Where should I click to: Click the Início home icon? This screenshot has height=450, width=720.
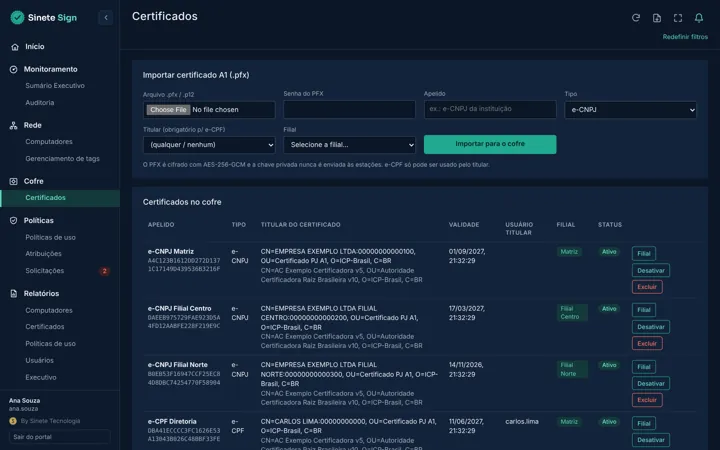click(x=15, y=47)
